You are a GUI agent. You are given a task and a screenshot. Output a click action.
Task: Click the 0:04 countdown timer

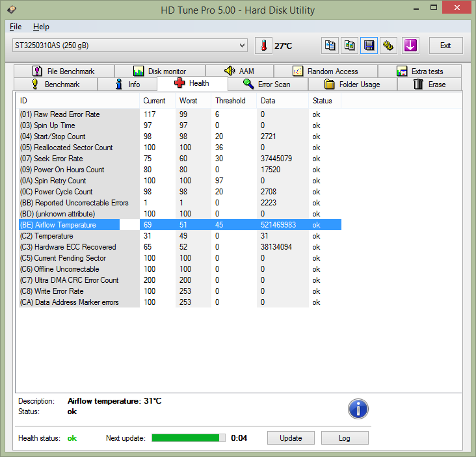click(239, 438)
